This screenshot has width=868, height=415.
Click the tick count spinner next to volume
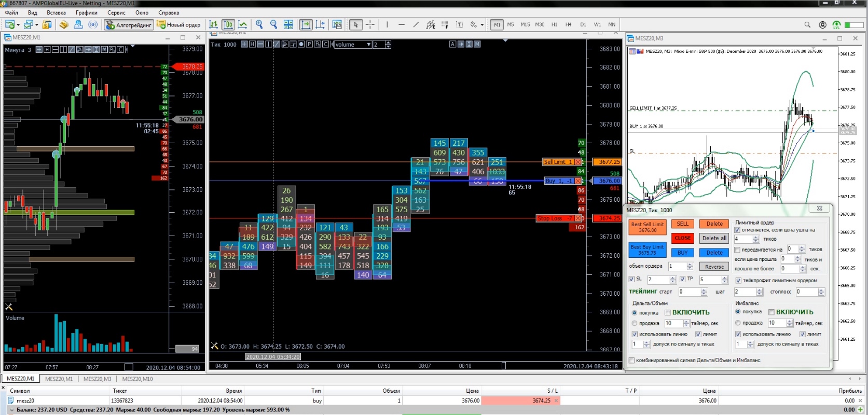388,45
